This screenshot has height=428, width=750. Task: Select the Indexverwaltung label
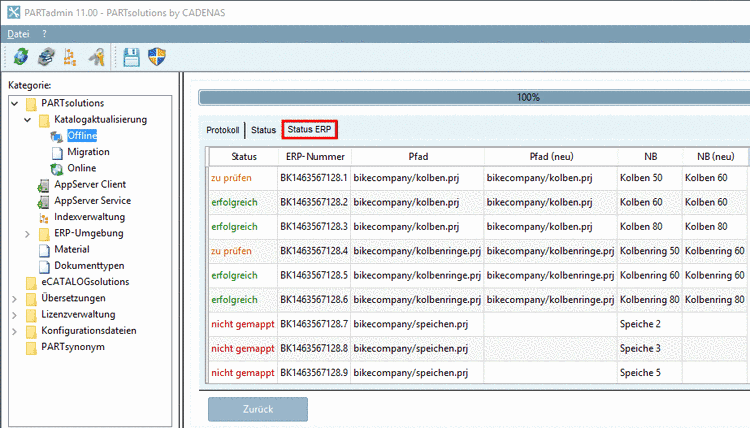(x=89, y=217)
